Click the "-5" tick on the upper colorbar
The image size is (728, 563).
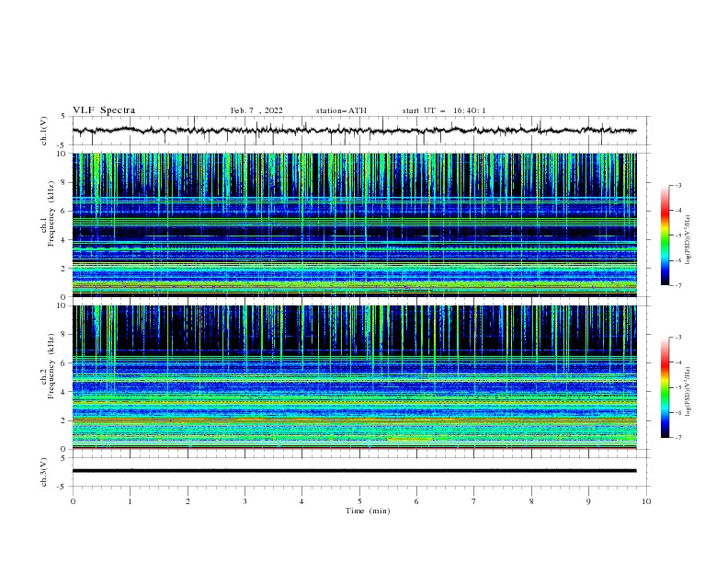click(678, 236)
